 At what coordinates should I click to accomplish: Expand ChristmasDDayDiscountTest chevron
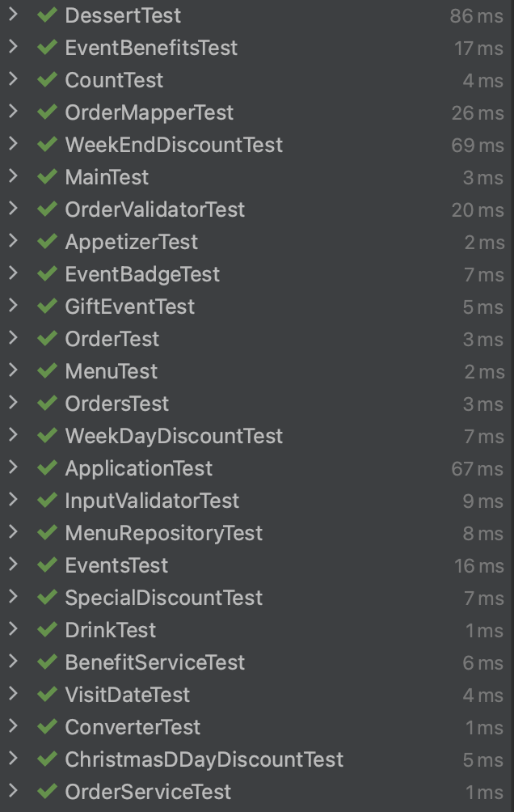click(x=14, y=759)
